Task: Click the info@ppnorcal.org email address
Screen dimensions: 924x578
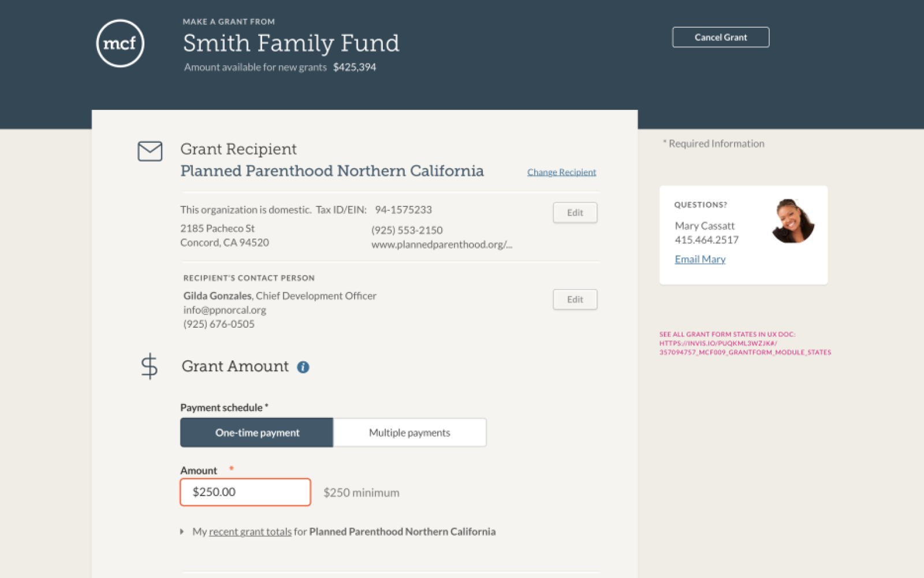Action: [225, 310]
